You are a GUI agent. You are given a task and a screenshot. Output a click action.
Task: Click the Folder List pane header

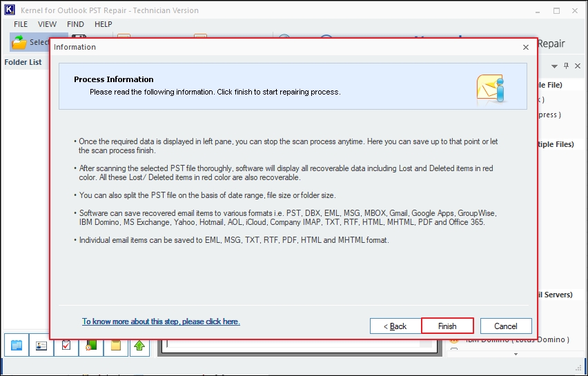tap(23, 62)
